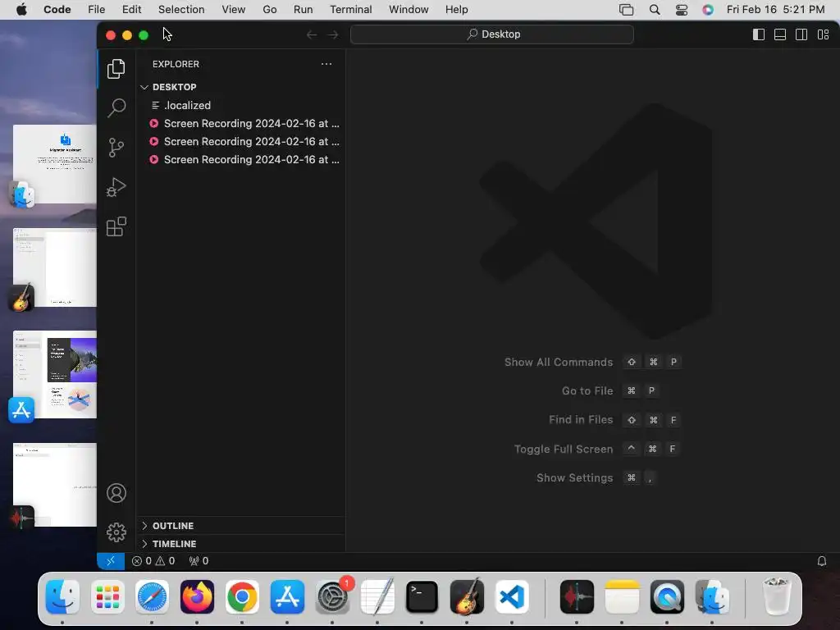Open the Explorer view in activity bar

click(116, 69)
